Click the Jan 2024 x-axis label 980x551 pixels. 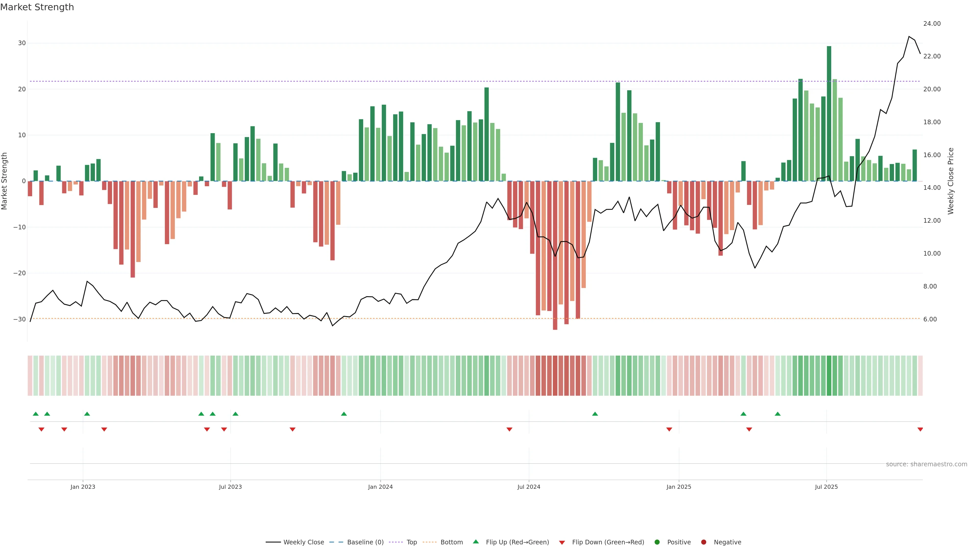[380, 487]
